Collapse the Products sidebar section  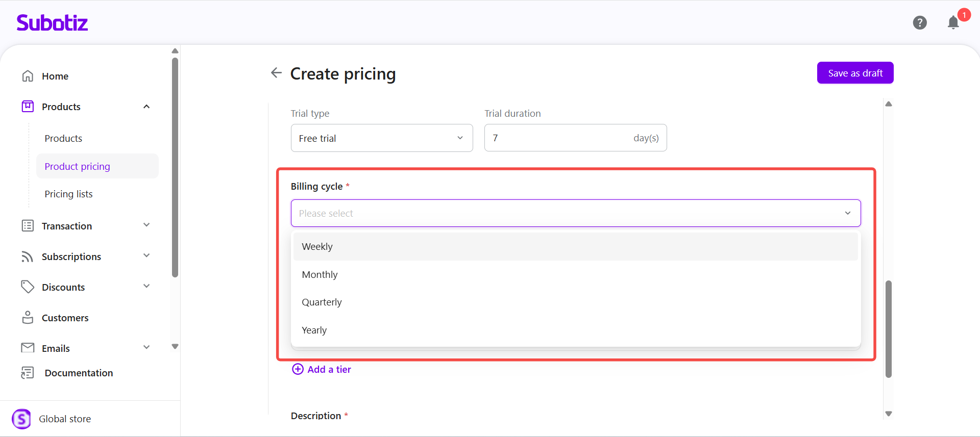tap(146, 107)
